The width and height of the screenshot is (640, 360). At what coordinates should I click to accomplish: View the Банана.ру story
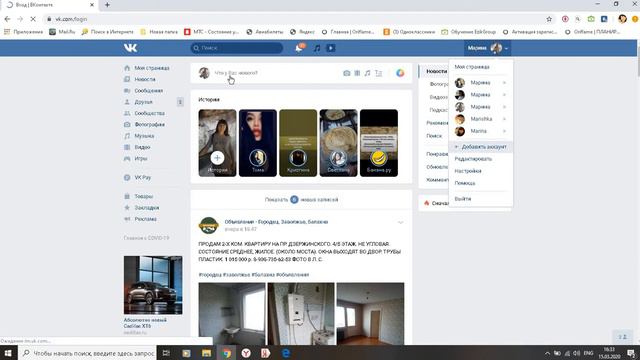point(379,143)
